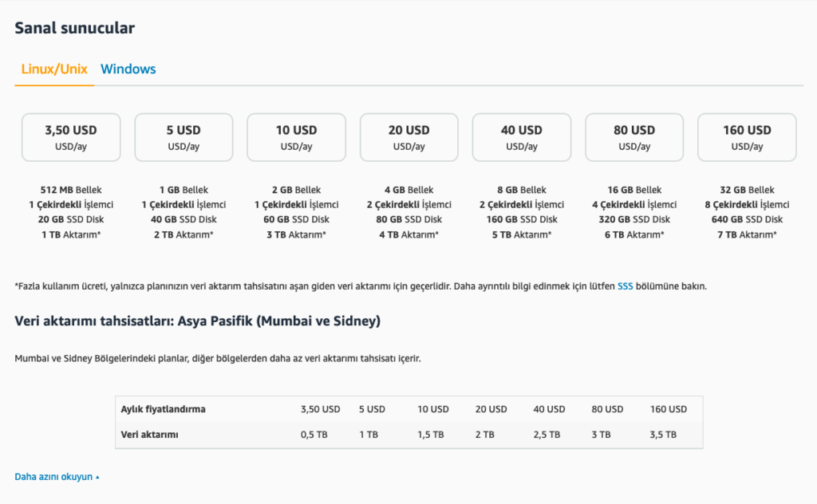Screen dimensions: 817x504
Task: Click the 1 GB Bellek text
Action: point(184,190)
